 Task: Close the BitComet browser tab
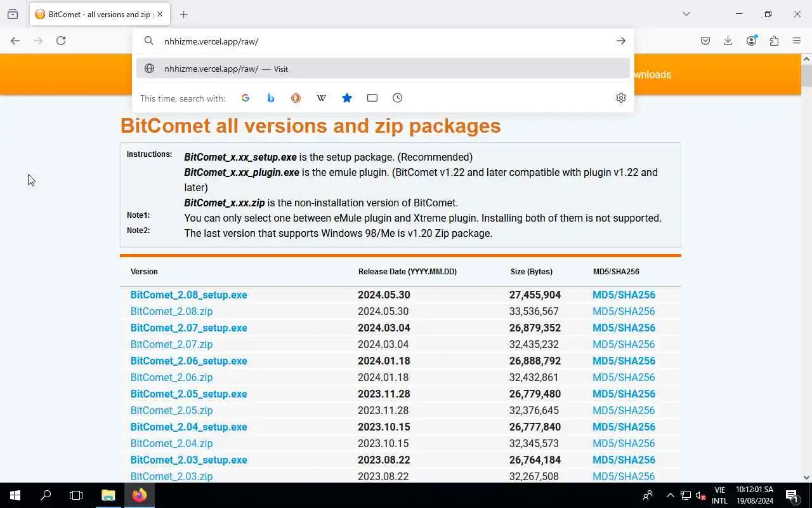[x=160, y=14]
